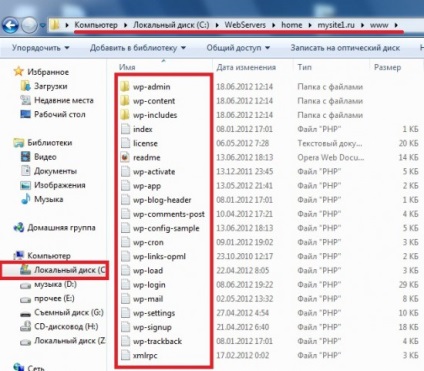This screenshot has height=371, width=424.
Task: Sort by the Имя column header
Action: click(127, 67)
